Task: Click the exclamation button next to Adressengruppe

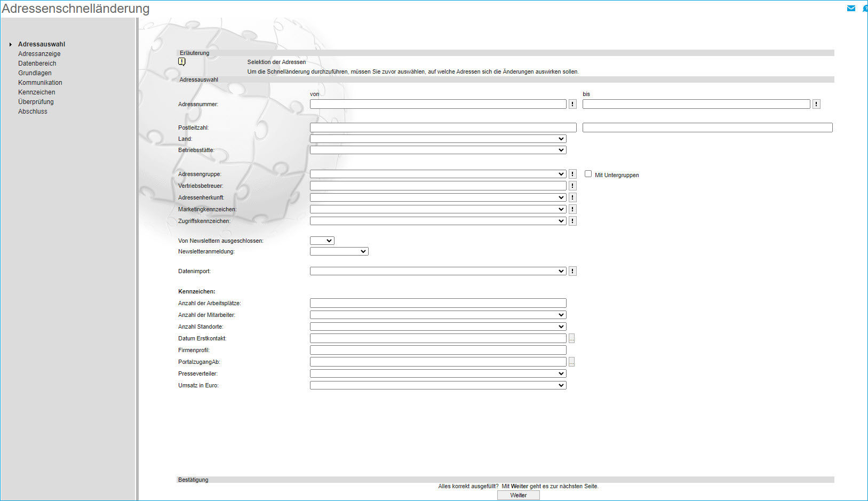Action: (x=572, y=174)
